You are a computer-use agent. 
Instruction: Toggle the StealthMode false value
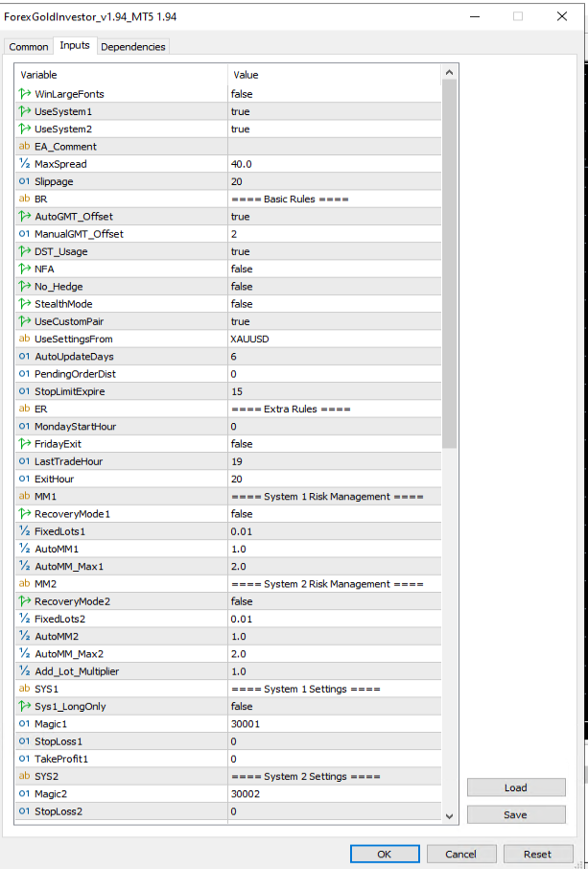[242, 304]
